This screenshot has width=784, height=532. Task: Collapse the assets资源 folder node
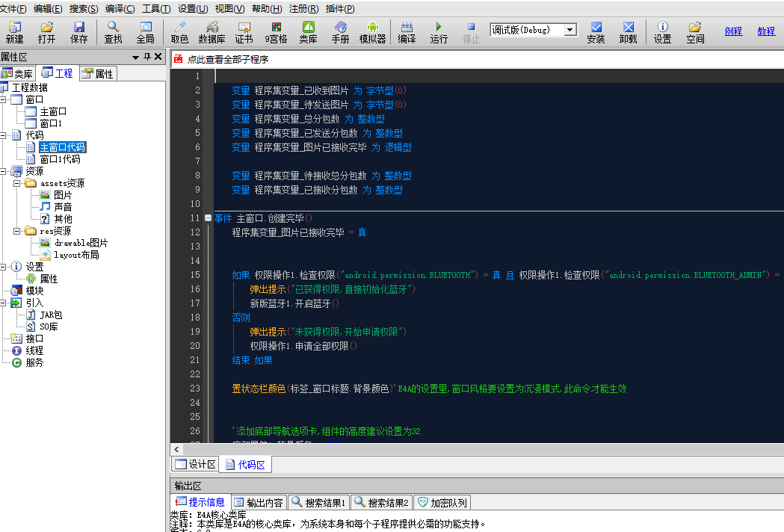pos(17,183)
